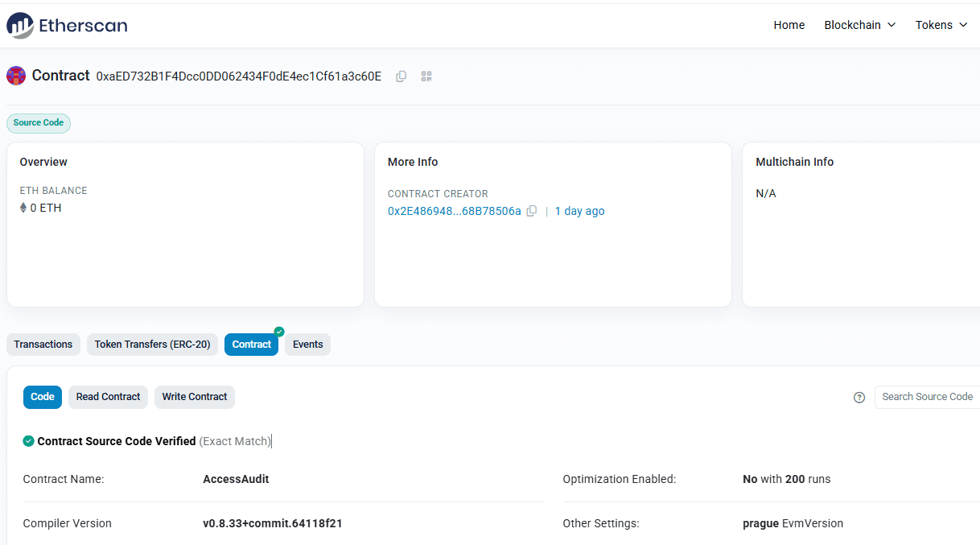The height and width of the screenshot is (545, 980).
Task: Switch to Token Transfers (ERC-20) tab
Action: [152, 345]
